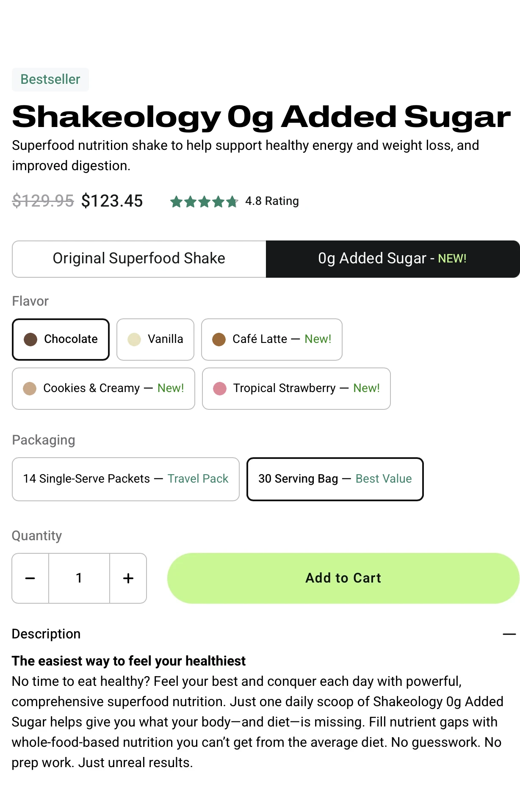Click the fifth star rating icon
Screen dimensions: 520x812
(x=232, y=202)
